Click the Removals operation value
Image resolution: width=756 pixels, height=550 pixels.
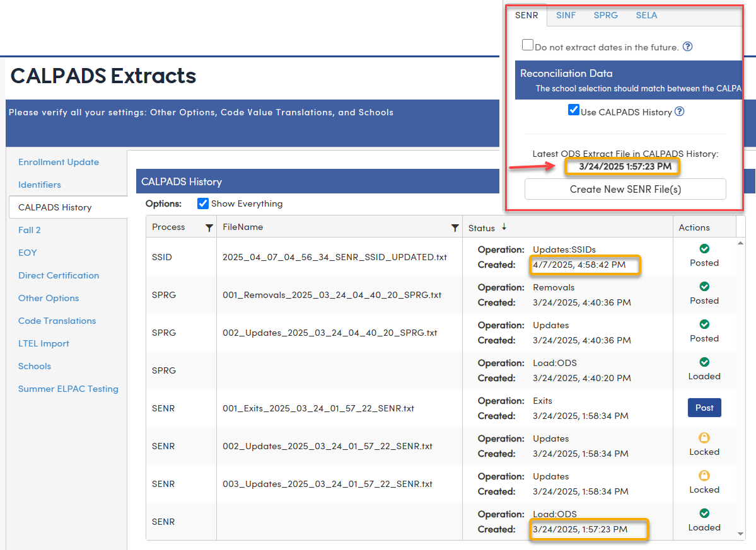554,287
